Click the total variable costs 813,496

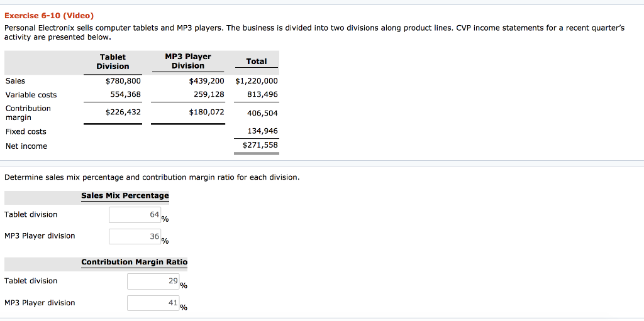point(262,94)
